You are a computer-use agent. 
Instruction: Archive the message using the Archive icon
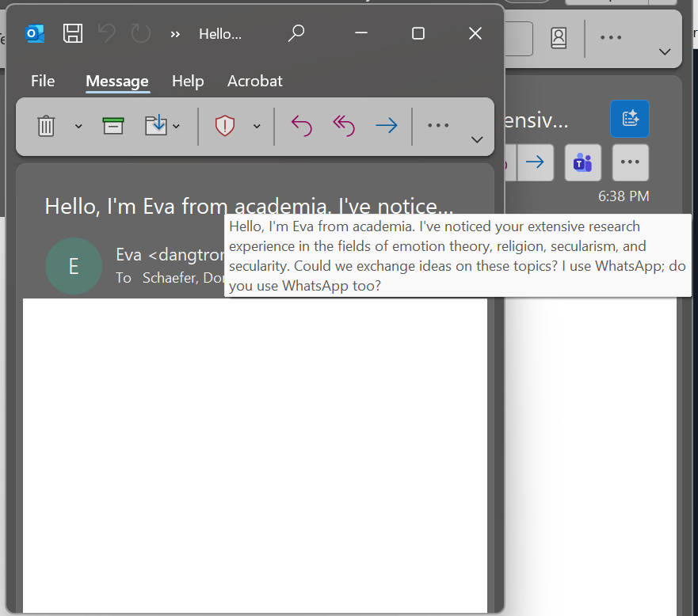113,126
